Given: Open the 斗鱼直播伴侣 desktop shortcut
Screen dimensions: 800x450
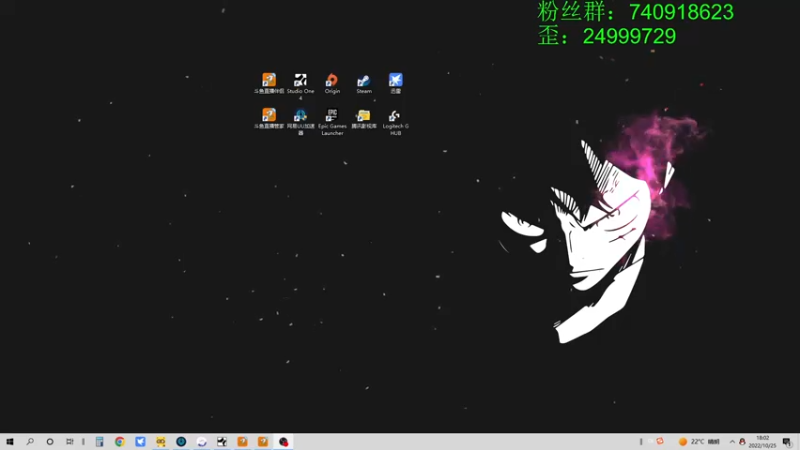Looking at the screenshot, I should pos(269,84).
